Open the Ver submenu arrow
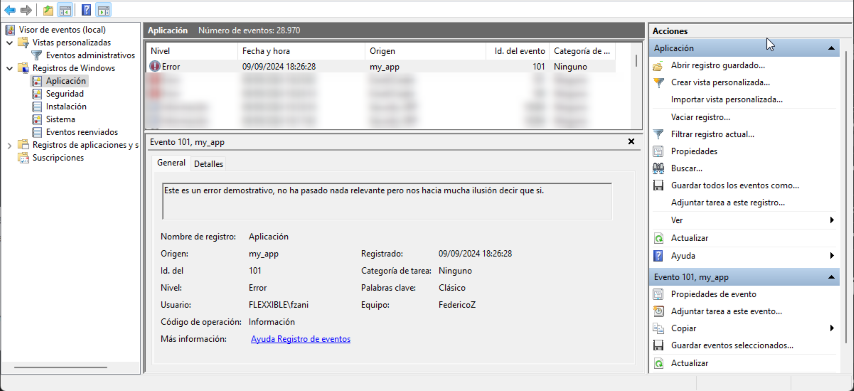This screenshot has width=854, height=391. point(832,221)
